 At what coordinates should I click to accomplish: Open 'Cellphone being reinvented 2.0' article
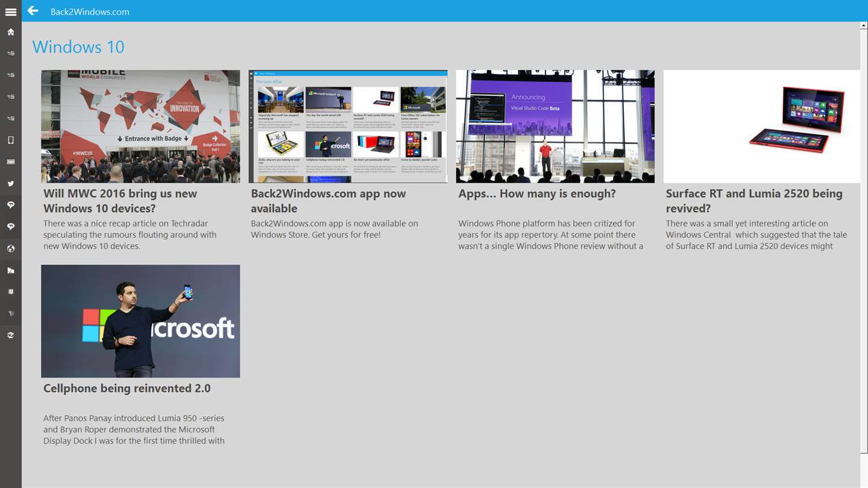pyautogui.click(x=127, y=389)
